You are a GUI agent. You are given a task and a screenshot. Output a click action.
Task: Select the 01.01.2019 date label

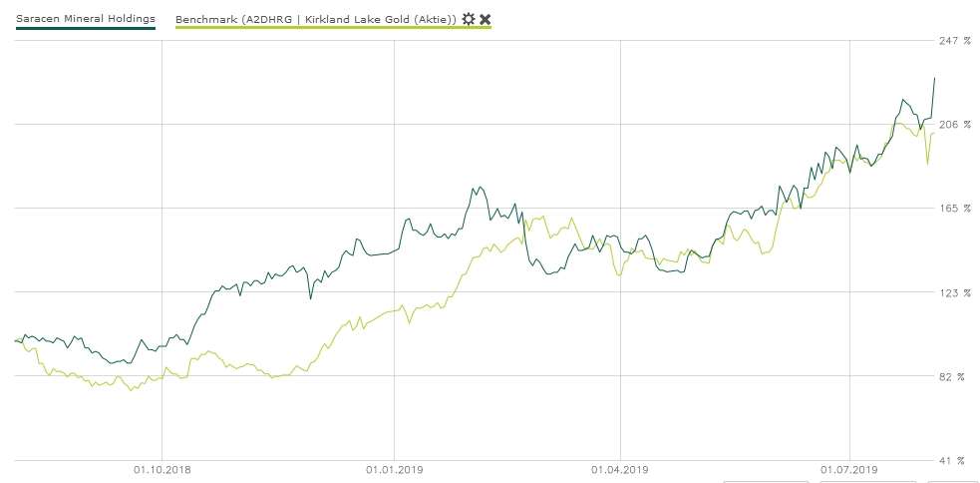pyautogui.click(x=395, y=469)
